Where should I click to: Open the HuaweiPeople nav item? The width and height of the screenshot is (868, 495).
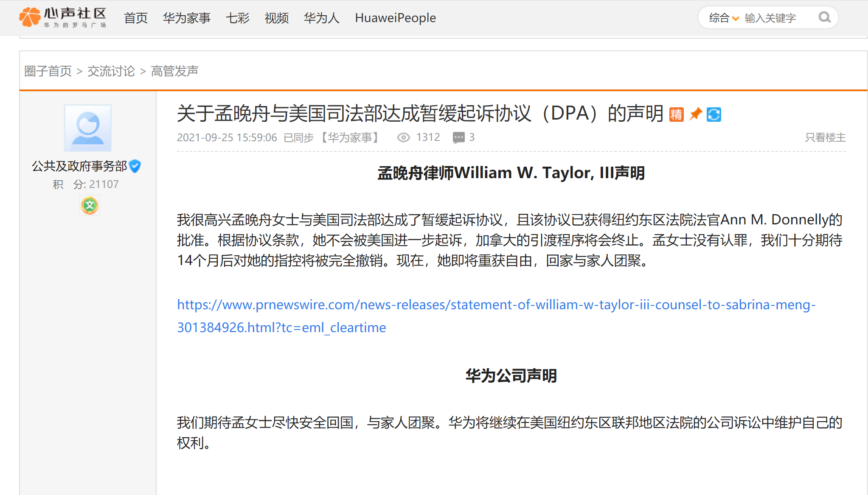point(395,18)
